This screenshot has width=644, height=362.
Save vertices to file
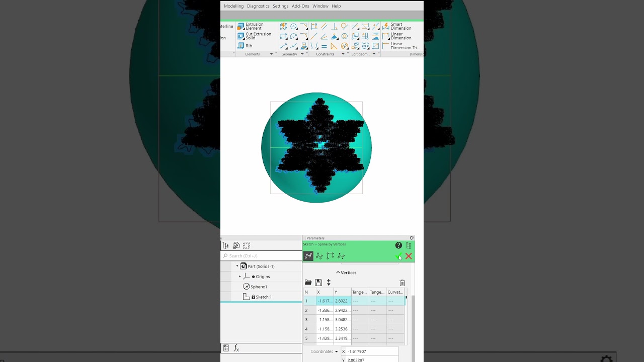click(318, 283)
